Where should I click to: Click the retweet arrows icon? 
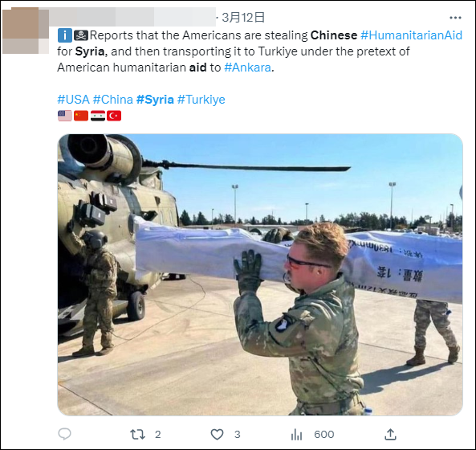pyautogui.click(x=137, y=435)
